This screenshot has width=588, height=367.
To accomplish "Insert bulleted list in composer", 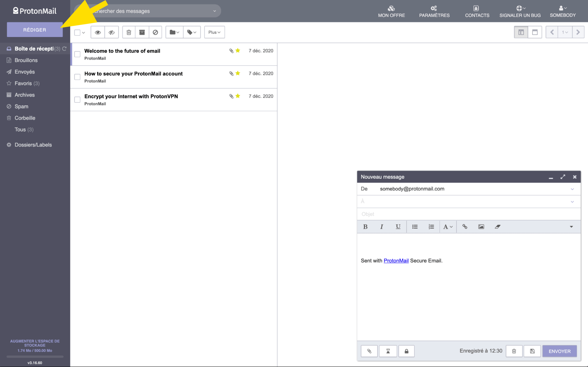I will click(415, 227).
